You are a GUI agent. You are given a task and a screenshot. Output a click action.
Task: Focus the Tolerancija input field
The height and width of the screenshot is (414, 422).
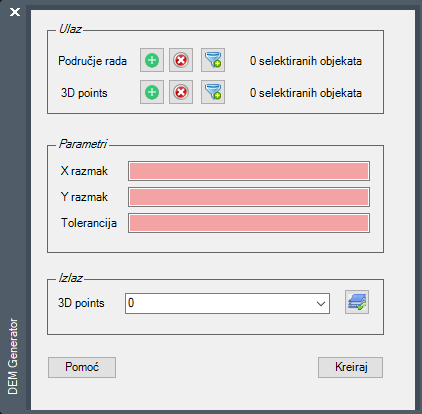coord(249,223)
